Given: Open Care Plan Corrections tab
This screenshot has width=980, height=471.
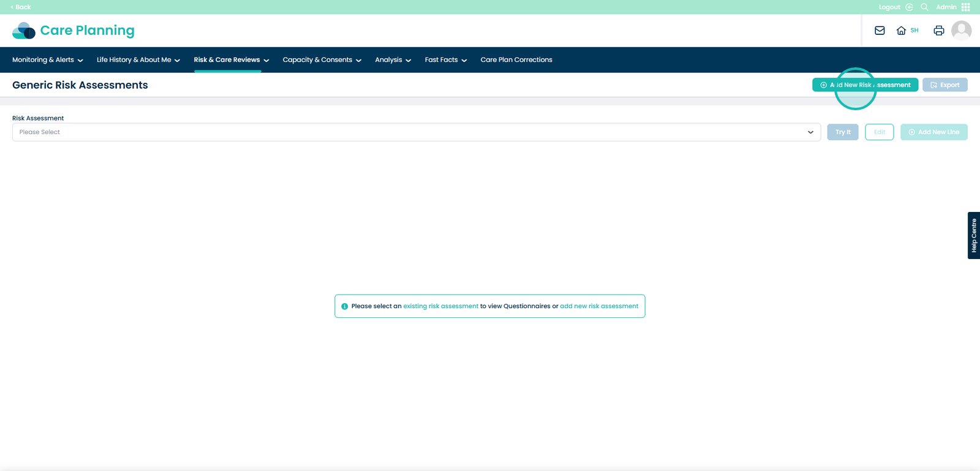Looking at the screenshot, I should point(516,60).
